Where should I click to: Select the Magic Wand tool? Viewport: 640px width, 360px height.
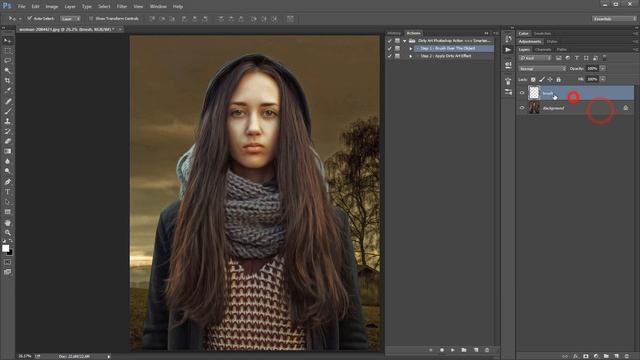(7, 71)
